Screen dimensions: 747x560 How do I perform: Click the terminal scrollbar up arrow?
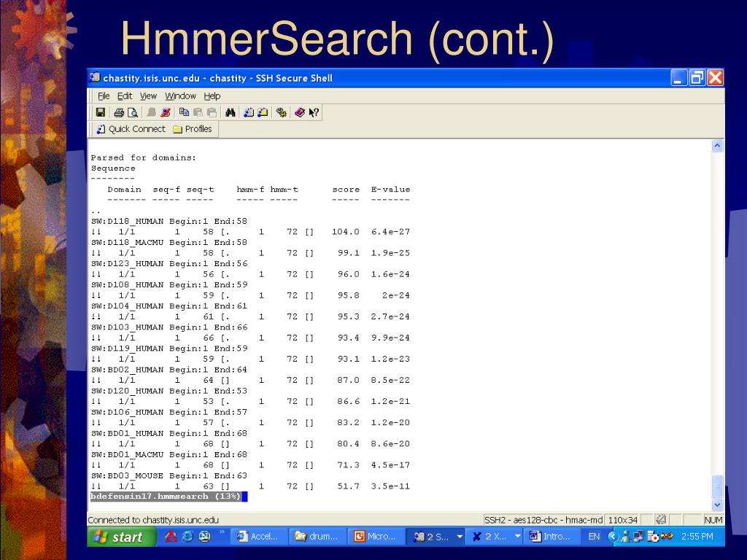click(718, 146)
